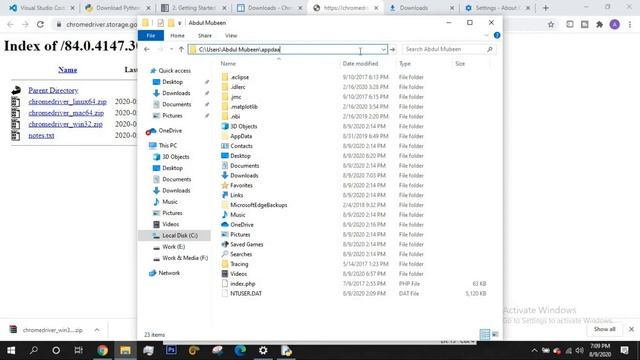Select Network in navigation pane
Viewport: 640px width, 360px height.
tap(169, 273)
